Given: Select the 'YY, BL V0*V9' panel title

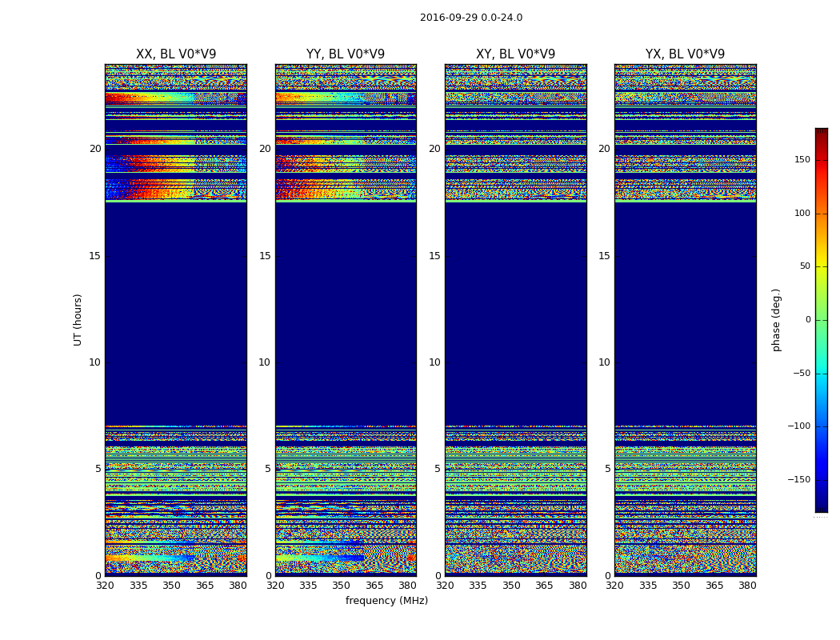Looking at the screenshot, I should tap(346, 54).
